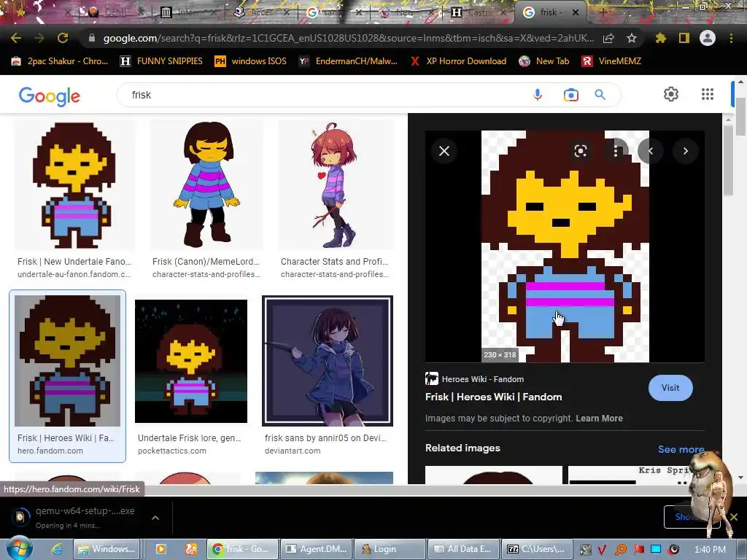The width and height of the screenshot is (747, 560).
Task: Open the Google apps grid
Action: [x=708, y=94]
